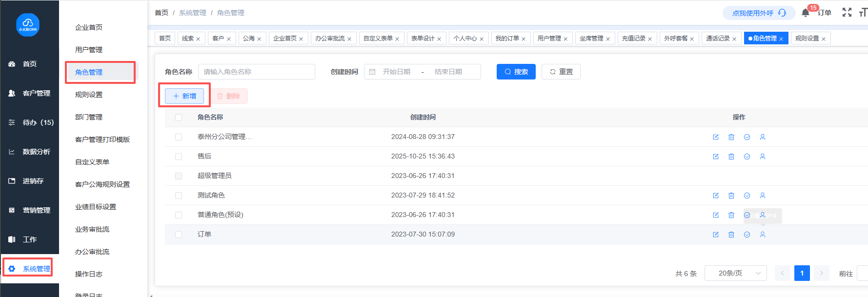Open 业绩目标设置 in submenu
868x297 pixels.
(96, 207)
